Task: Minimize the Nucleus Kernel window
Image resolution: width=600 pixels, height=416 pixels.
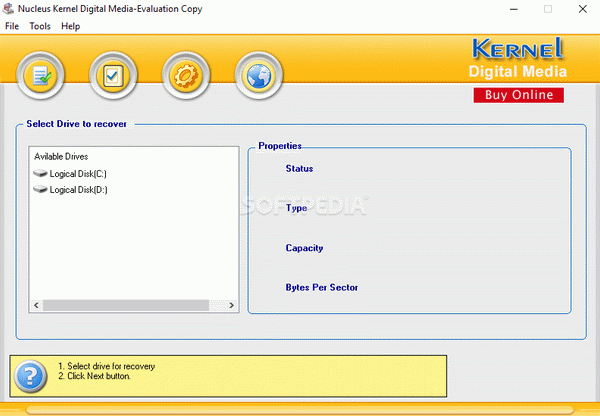Action: click(x=514, y=9)
